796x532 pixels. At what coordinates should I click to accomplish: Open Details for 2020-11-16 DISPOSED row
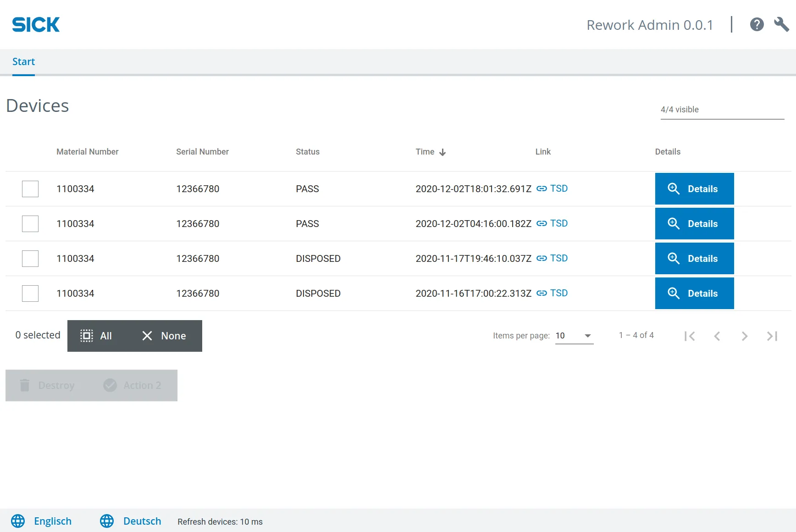pos(694,294)
